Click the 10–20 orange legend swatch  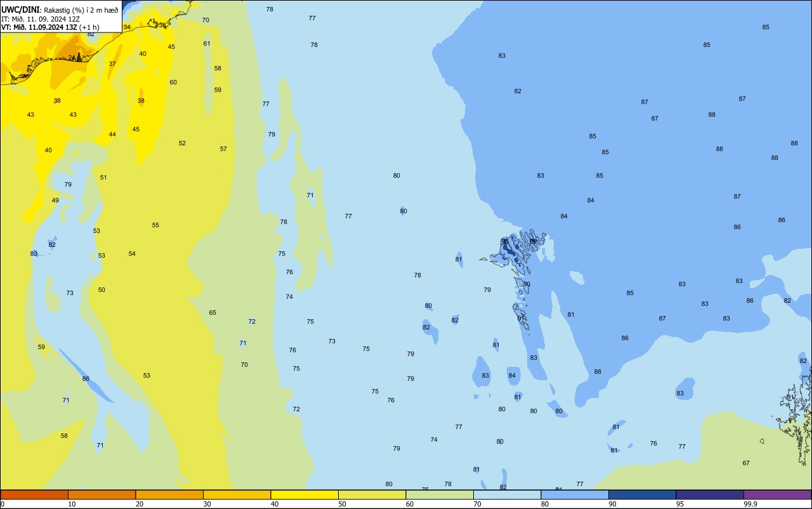click(101, 494)
